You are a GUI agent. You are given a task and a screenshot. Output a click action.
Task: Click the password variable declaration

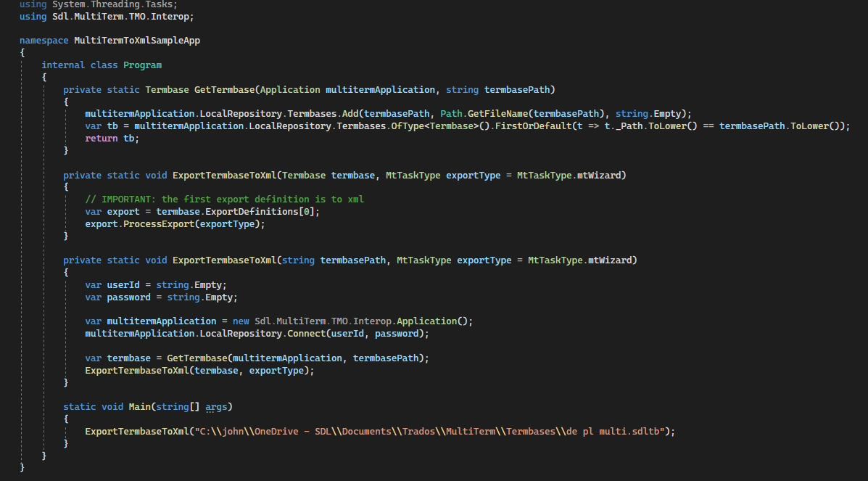[x=128, y=297]
